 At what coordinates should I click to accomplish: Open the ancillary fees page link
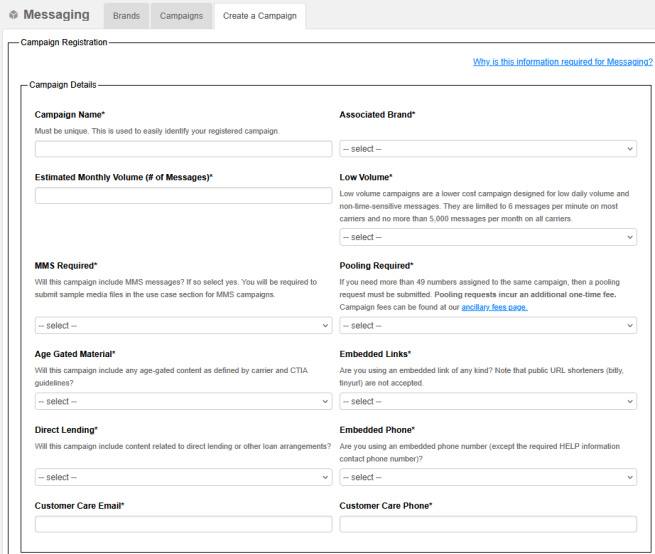pos(494,307)
